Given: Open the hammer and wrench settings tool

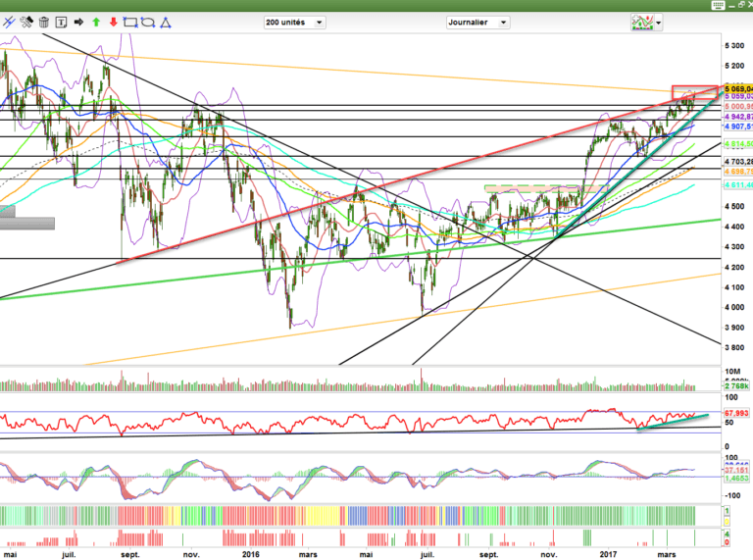Looking at the screenshot, I should [26, 21].
